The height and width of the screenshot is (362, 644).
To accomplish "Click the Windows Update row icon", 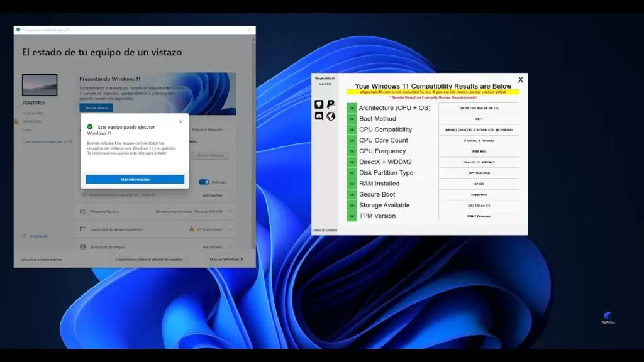I will 82,211.
